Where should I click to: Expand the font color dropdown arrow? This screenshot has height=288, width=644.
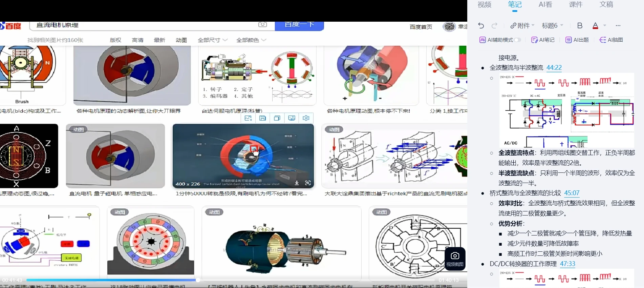tap(605, 26)
